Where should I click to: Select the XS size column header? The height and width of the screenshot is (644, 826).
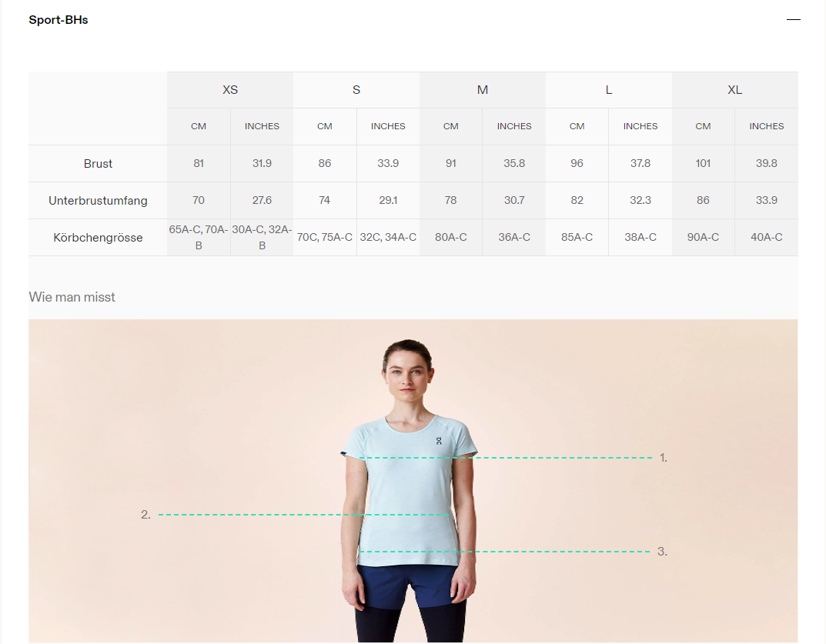coord(230,90)
